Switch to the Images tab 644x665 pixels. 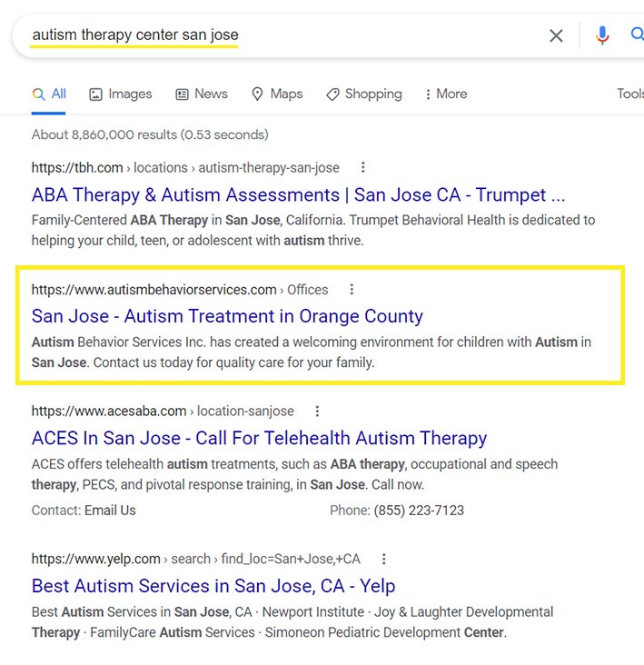121,94
